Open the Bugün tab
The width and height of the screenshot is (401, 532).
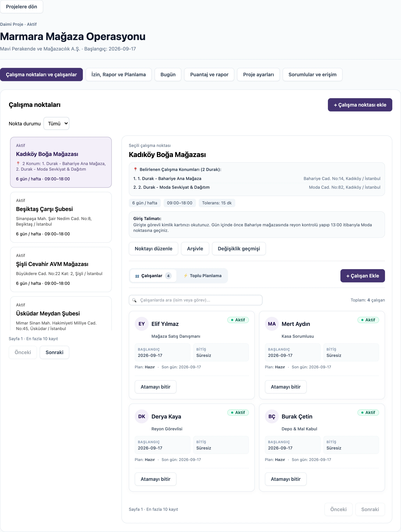pos(168,75)
